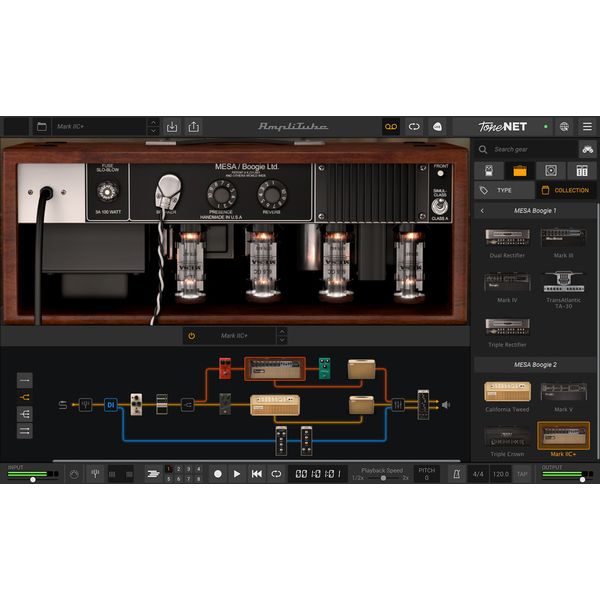Select the Mark V amp thumbnail

(563, 391)
